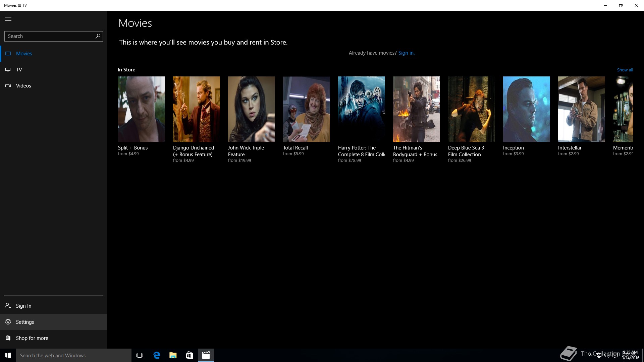The width and height of the screenshot is (644, 362).
Task: Open the Split + Bonus poster
Action: pyautogui.click(x=142, y=109)
